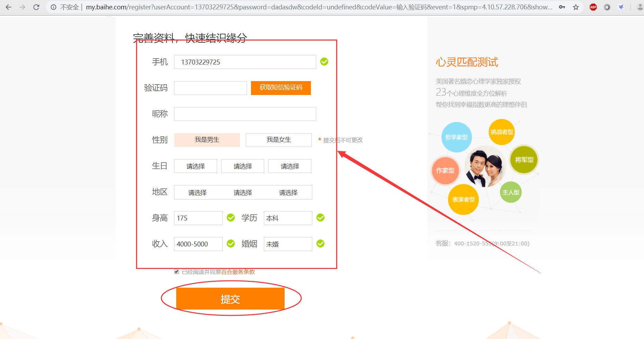644x339 pixels.
Task: Open the first birthday 请选择 dropdown
Action: pos(195,166)
